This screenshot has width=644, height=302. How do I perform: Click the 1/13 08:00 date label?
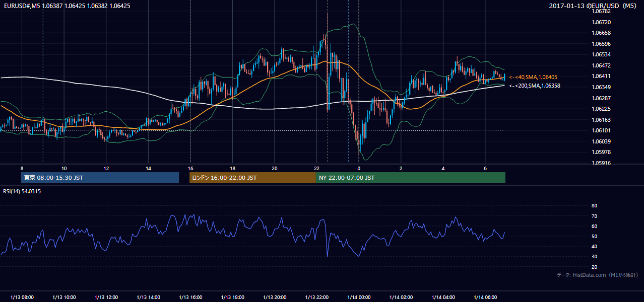(22, 297)
